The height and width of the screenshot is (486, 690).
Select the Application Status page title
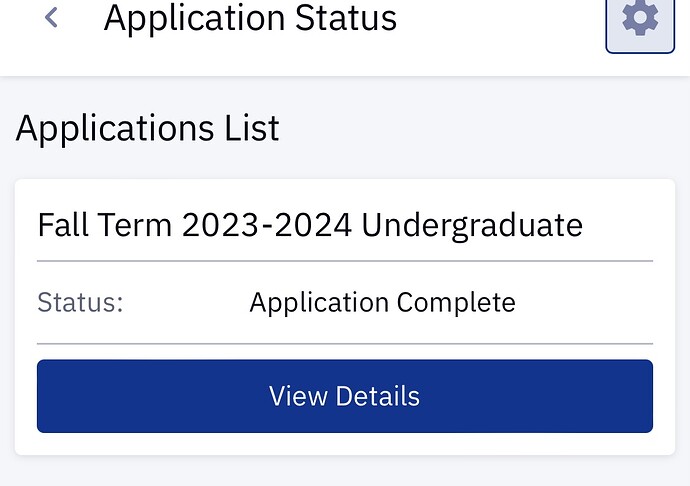250,18
